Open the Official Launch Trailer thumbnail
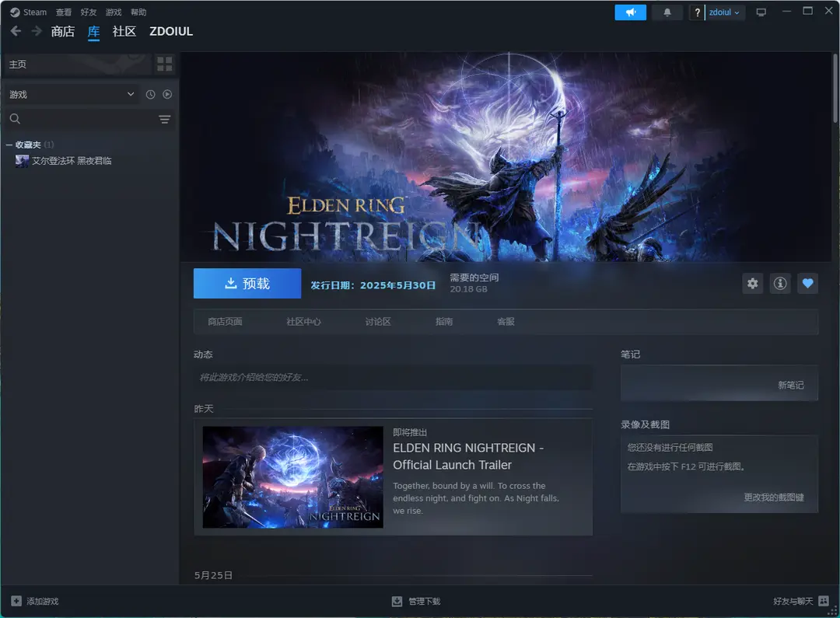840x618 pixels. [293, 477]
